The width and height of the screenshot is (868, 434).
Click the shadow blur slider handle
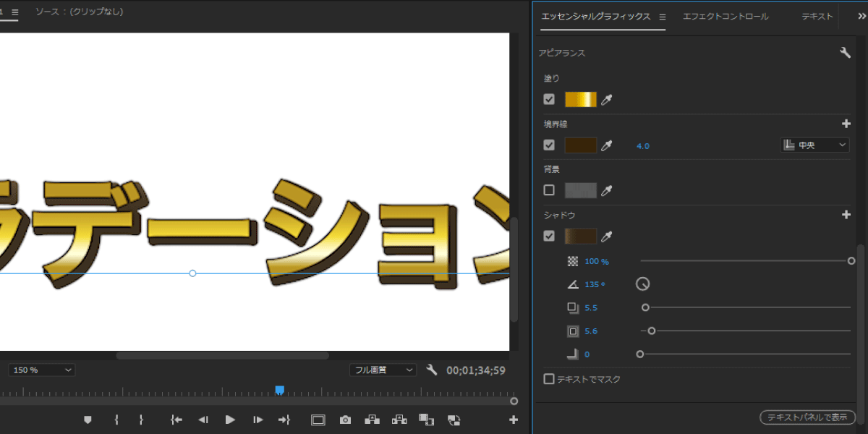pos(639,354)
